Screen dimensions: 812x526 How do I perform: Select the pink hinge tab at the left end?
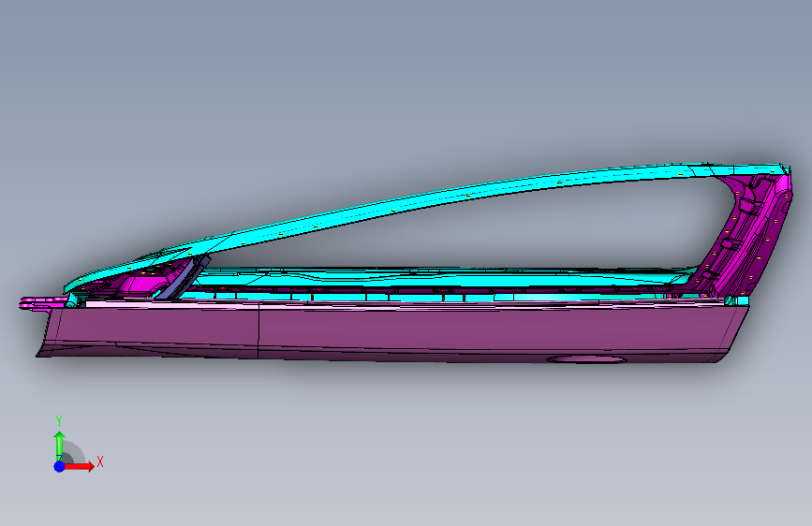[42, 303]
